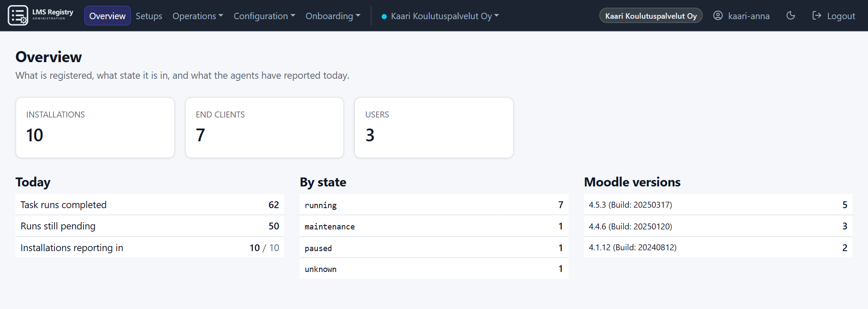Click the 4.4.6 (Build: 20250120) version row
This screenshot has height=309, width=868.
[718, 226]
